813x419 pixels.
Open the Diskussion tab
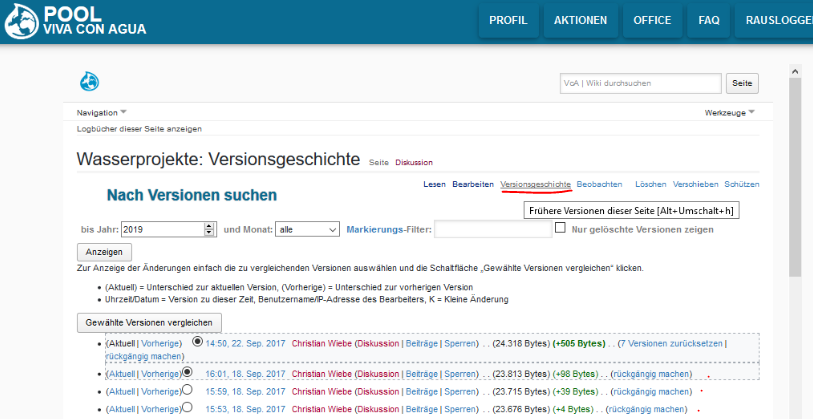coord(414,162)
